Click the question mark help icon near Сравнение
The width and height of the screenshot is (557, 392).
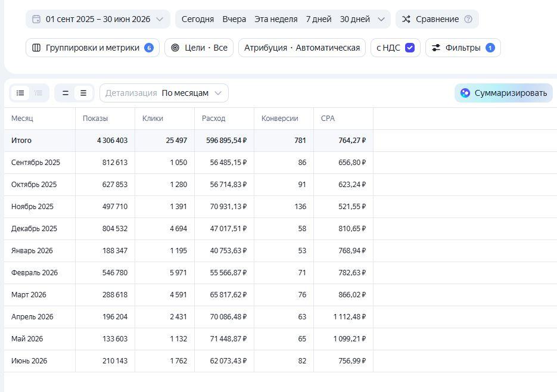click(x=468, y=19)
